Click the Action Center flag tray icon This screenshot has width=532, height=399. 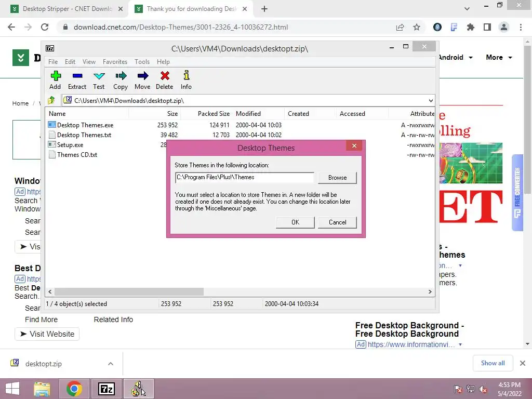(458, 389)
